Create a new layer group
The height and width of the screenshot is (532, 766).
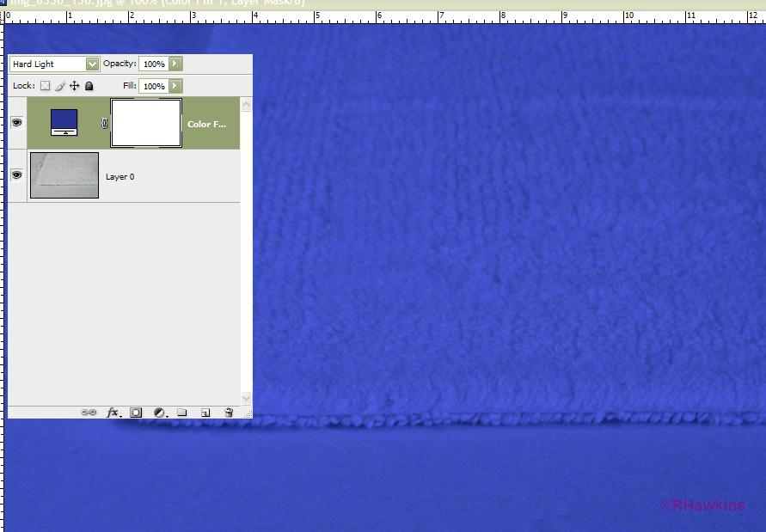pyautogui.click(x=182, y=413)
